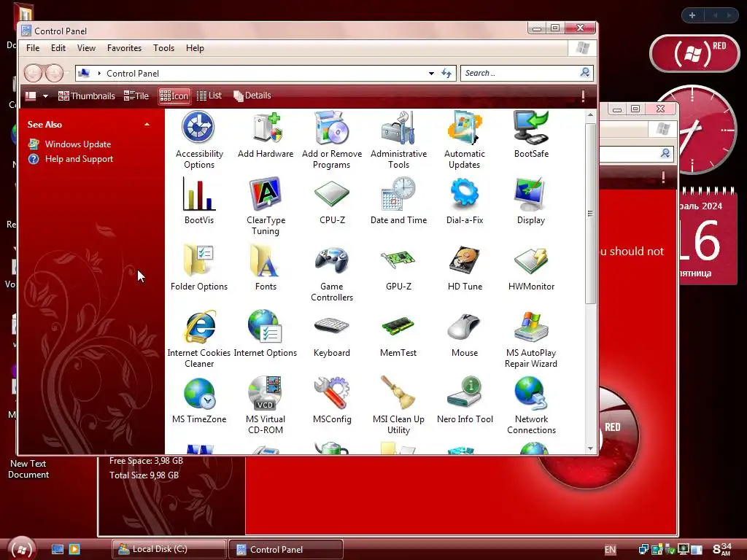Click the refresh button beside address bar

(446, 74)
